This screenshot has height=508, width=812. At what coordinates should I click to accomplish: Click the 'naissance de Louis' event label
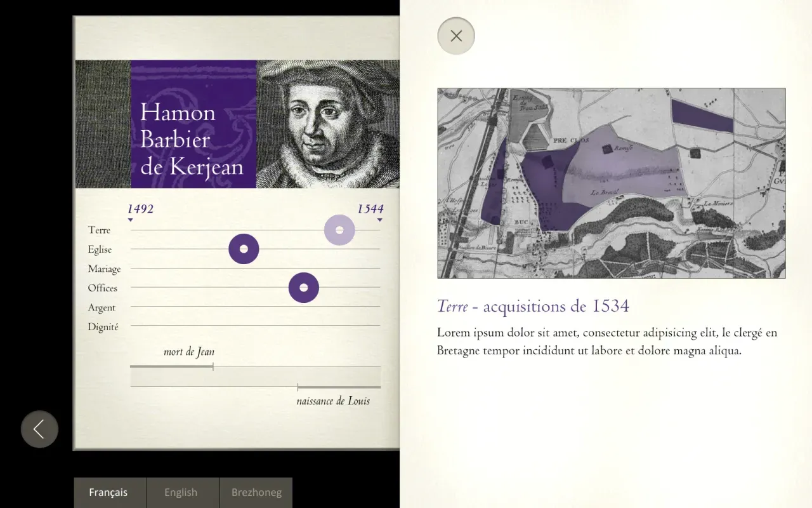coord(333,401)
